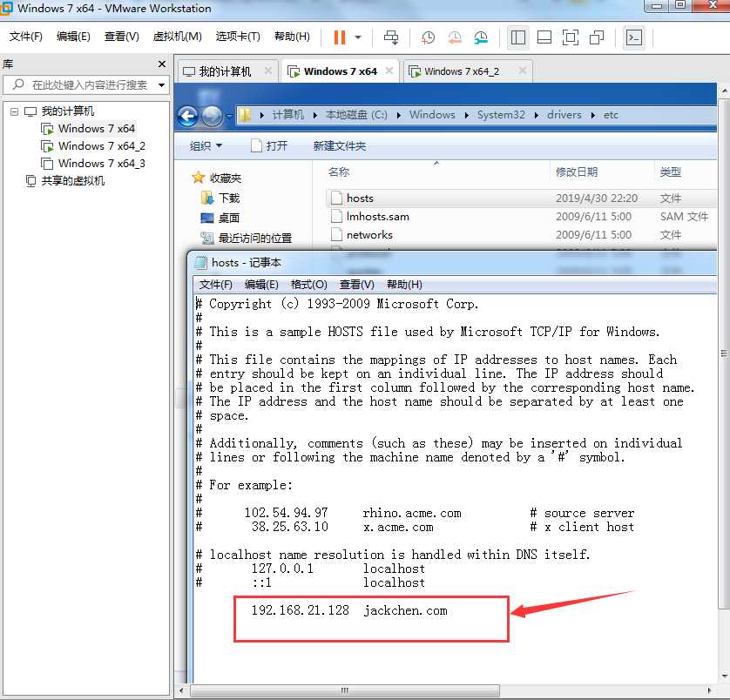Select the networks file

(521, 234)
